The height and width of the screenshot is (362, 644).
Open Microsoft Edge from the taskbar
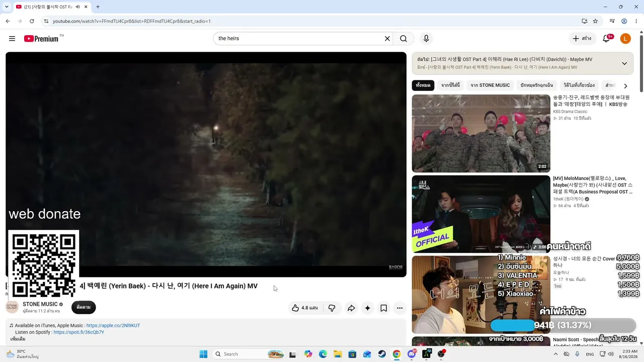(323, 354)
